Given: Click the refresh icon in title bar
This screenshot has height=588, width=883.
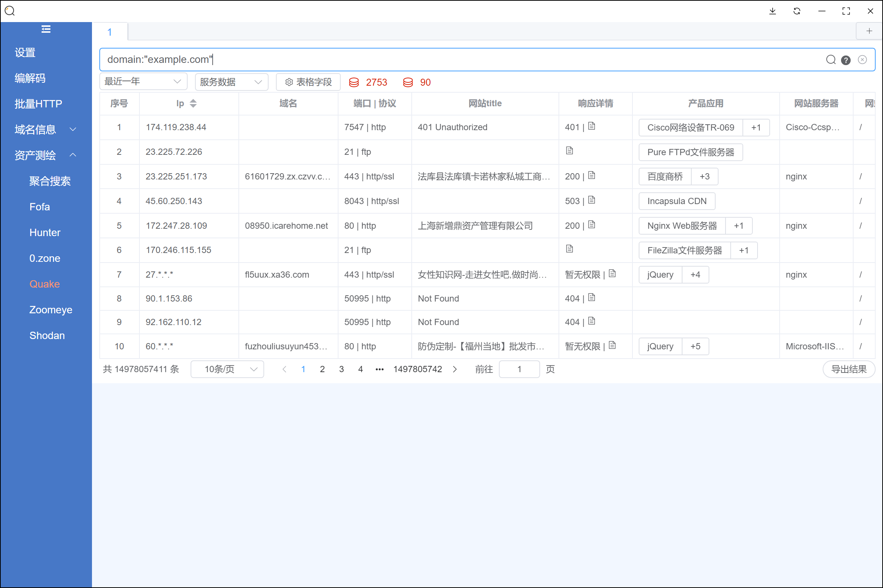Looking at the screenshot, I should 797,11.
